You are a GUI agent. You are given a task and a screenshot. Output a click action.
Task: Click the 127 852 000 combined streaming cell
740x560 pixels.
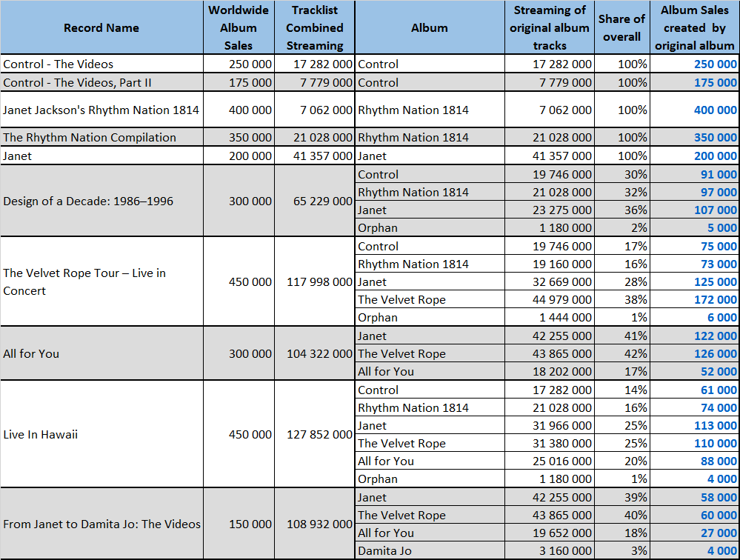click(315, 434)
